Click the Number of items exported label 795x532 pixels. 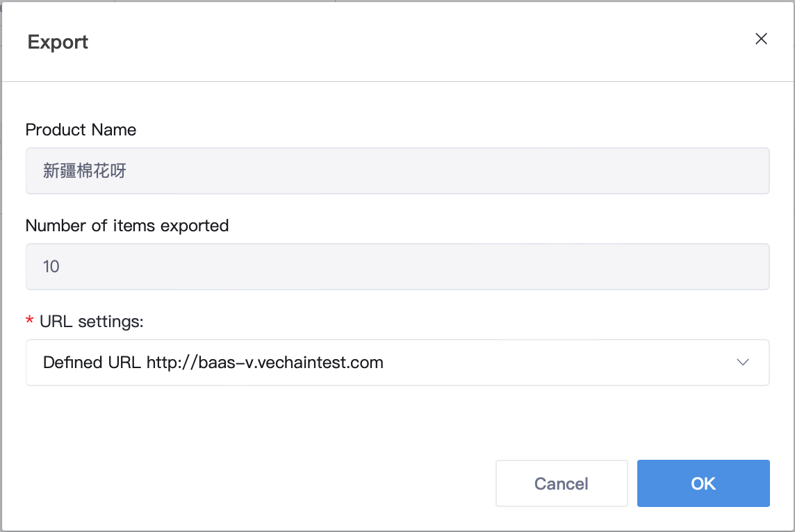(x=126, y=226)
